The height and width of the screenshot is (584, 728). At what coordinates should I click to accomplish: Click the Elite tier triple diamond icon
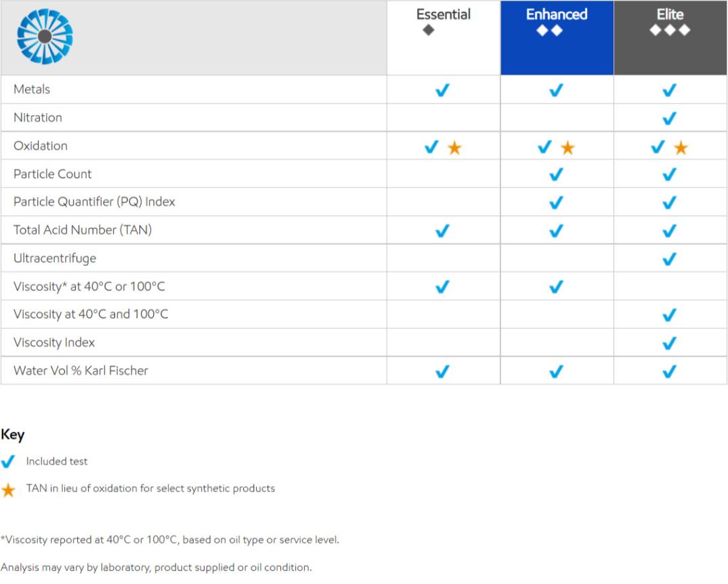point(669,30)
